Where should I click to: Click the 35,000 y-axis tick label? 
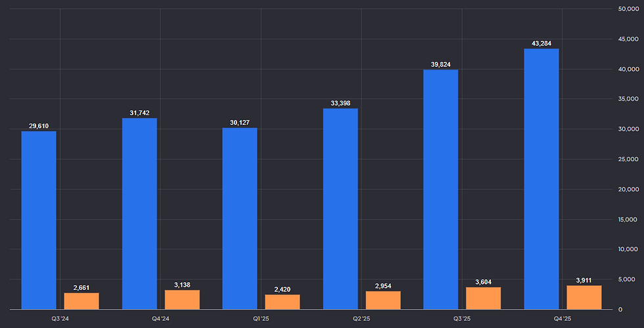[628, 99]
